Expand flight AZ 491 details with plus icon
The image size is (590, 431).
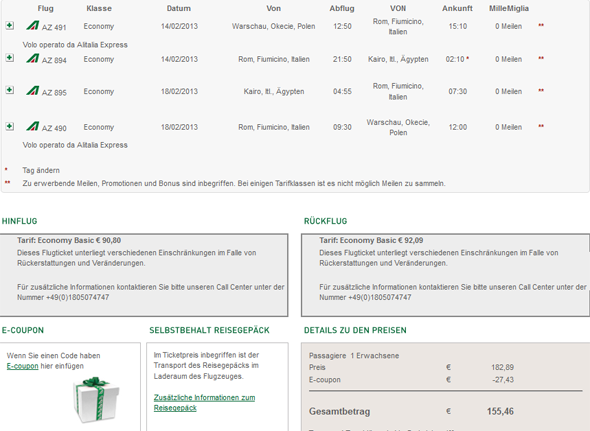(x=10, y=26)
